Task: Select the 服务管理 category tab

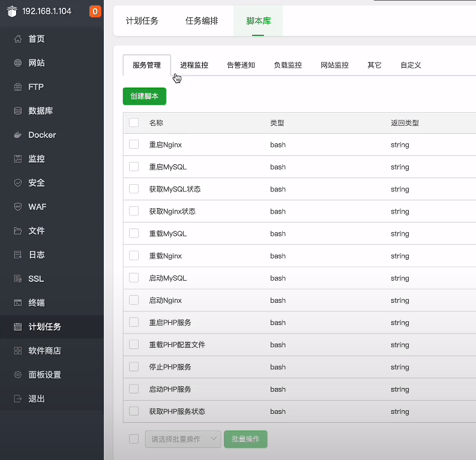Action: [147, 65]
